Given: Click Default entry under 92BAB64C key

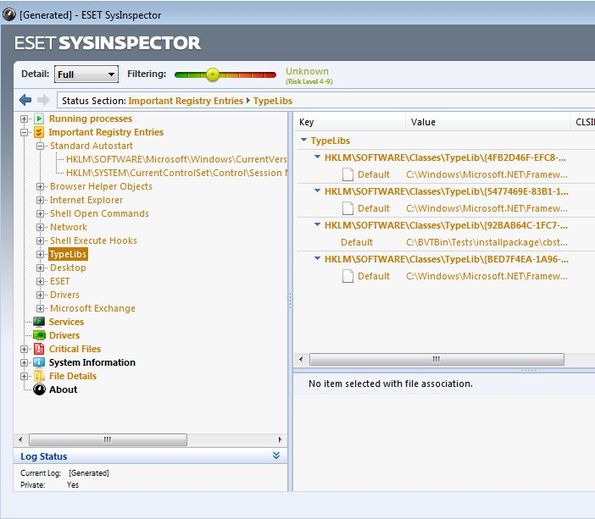Looking at the screenshot, I should click(356, 242).
